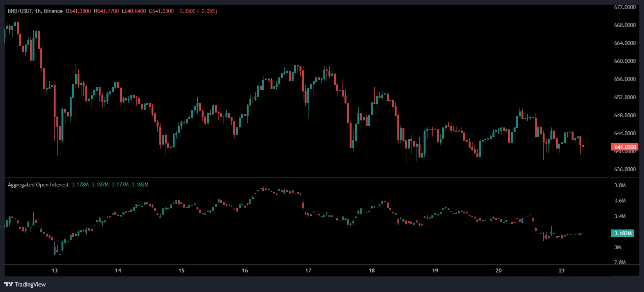Click the 672.0000 price scale label

click(625, 7)
